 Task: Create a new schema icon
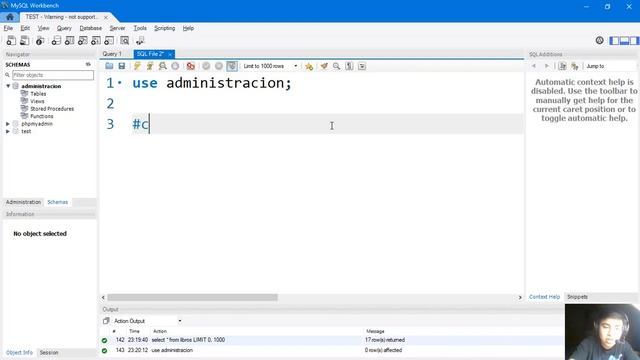point(56,40)
